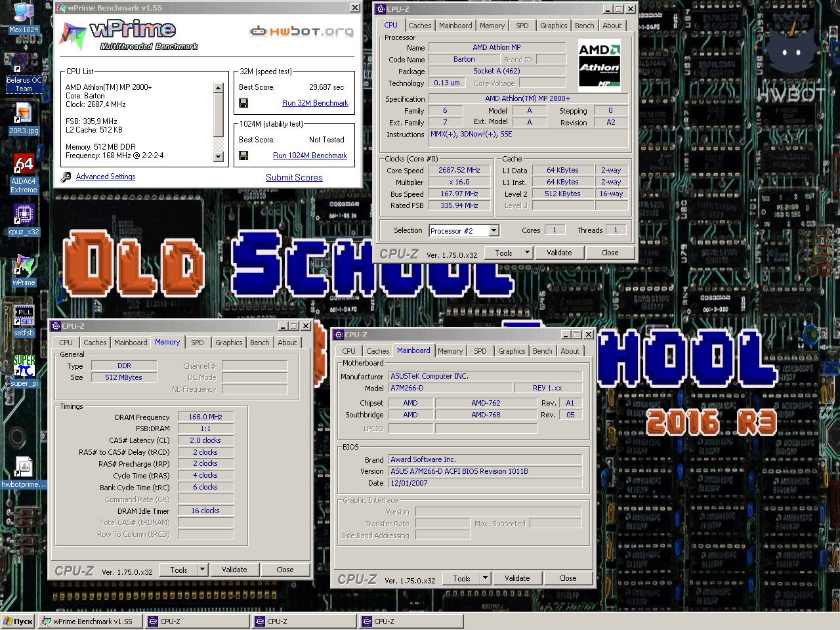Click Run 32M Benchmark link
Viewport: 840px width, 630px height.
pos(315,103)
